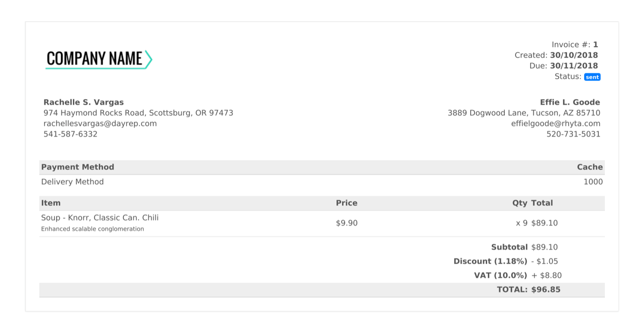
Task: Select phone number 541-587-6332
Action: click(x=70, y=134)
